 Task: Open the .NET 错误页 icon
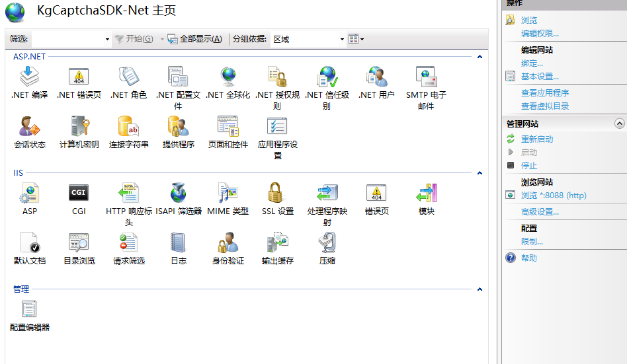pos(79,78)
